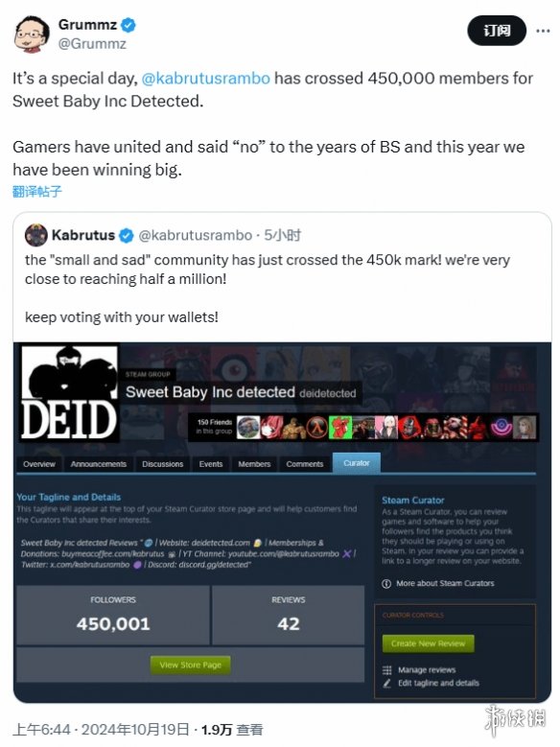Open Grummz profile avatar picture
This screenshot has width=560, height=747.
pos(32,34)
